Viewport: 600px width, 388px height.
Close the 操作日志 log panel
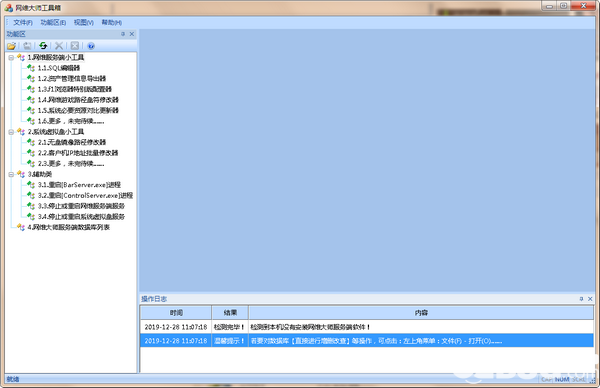pos(590,299)
